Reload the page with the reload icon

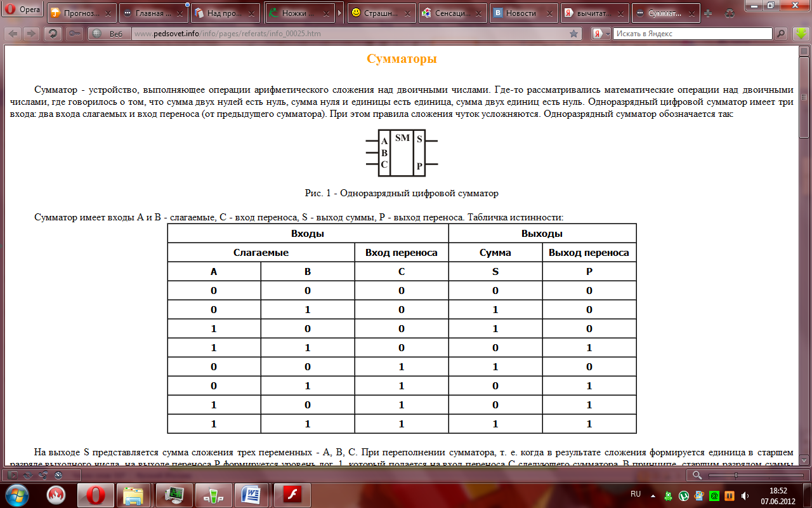click(53, 34)
